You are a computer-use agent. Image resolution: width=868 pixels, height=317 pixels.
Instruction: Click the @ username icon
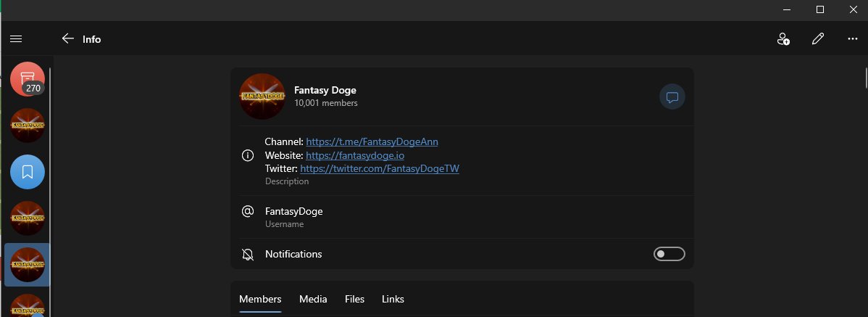coord(248,211)
